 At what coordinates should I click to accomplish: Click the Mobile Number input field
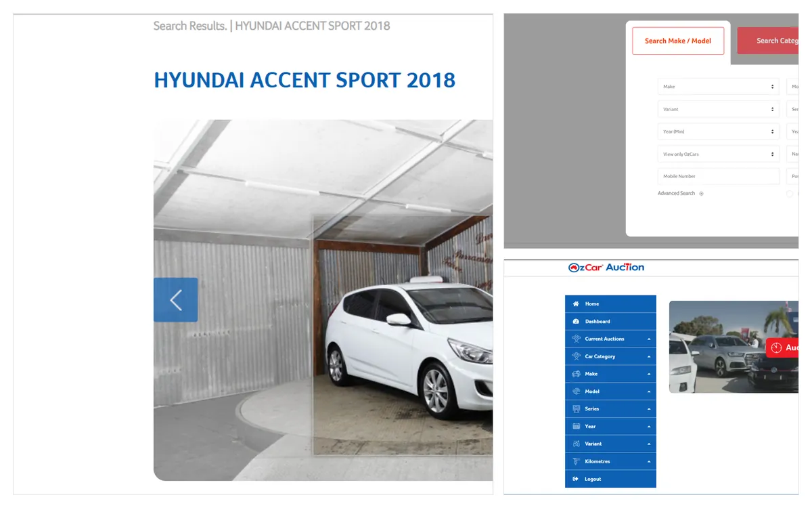[718, 176]
